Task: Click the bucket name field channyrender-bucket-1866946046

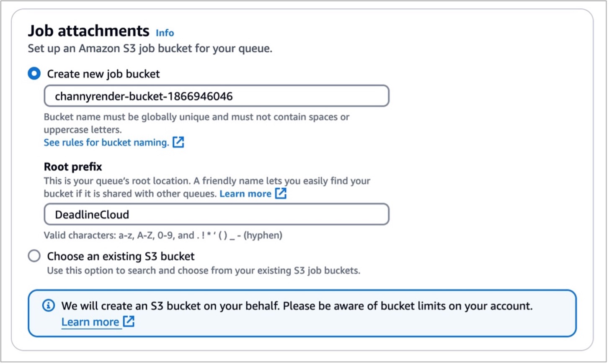Action: click(x=217, y=96)
